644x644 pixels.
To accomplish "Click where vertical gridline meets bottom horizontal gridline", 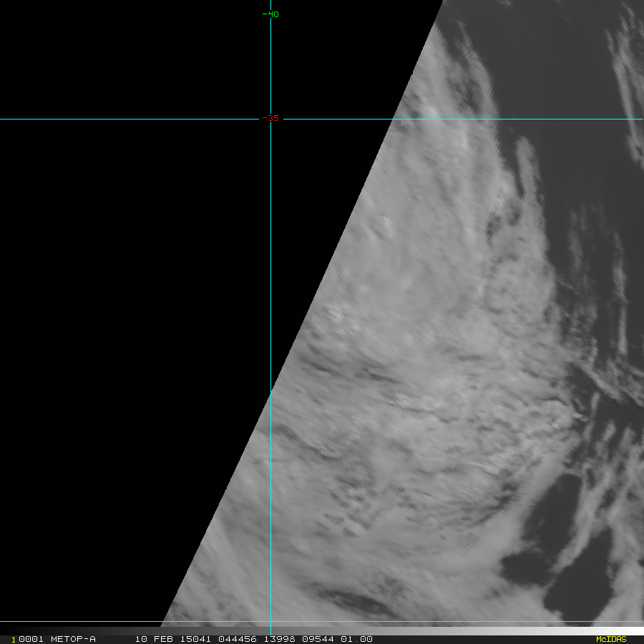I will point(270,622).
